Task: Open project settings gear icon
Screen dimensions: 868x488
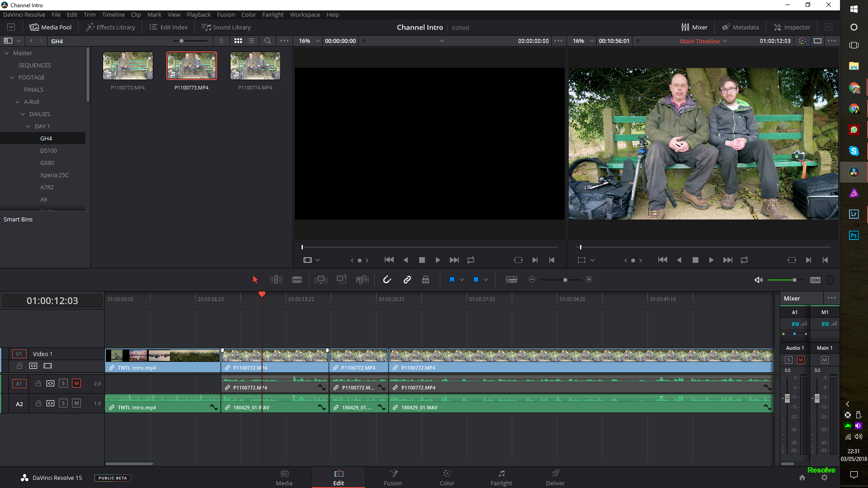Action: [824, 478]
